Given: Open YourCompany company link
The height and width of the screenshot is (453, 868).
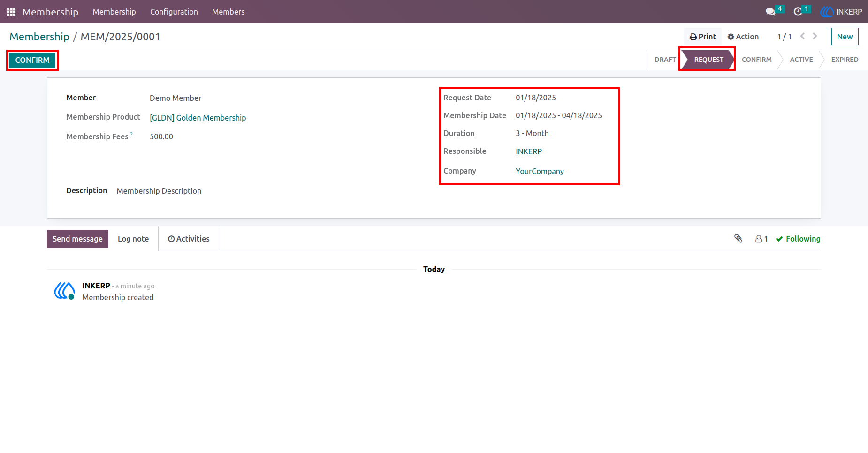Looking at the screenshot, I should [540, 171].
